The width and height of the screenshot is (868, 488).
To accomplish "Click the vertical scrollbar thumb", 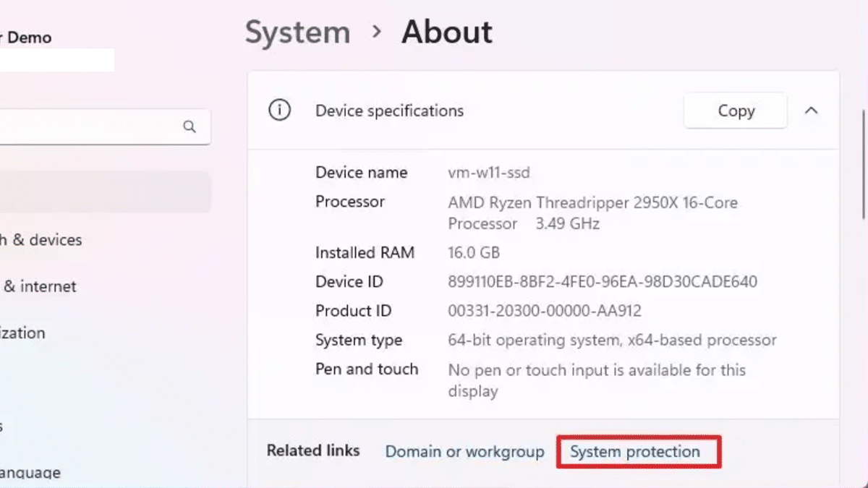I will tap(864, 163).
